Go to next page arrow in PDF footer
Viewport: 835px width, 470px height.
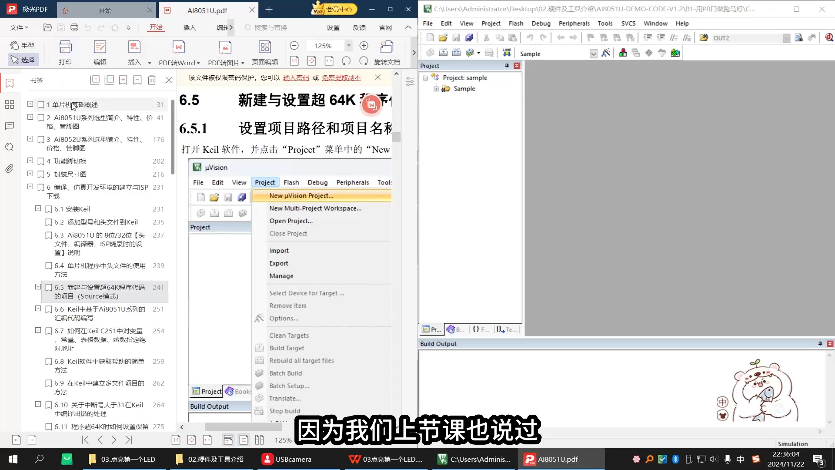pyautogui.click(x=113, y=440)
